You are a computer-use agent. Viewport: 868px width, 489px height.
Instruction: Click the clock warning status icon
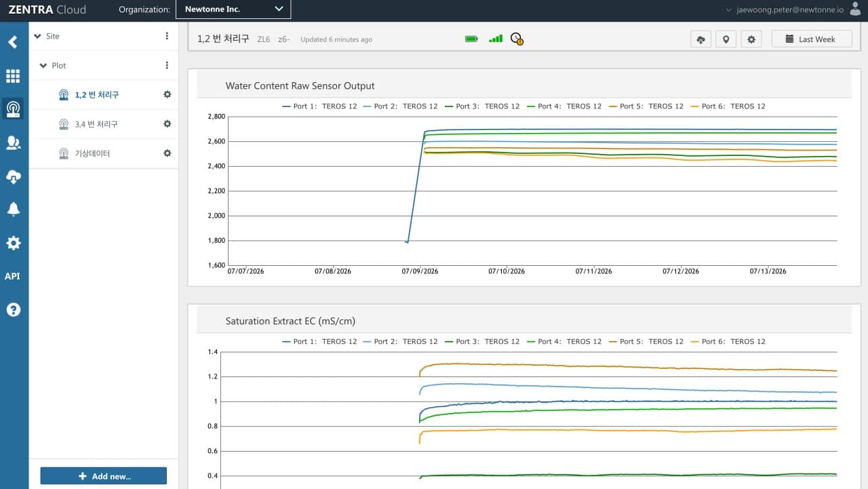[517, 39]
